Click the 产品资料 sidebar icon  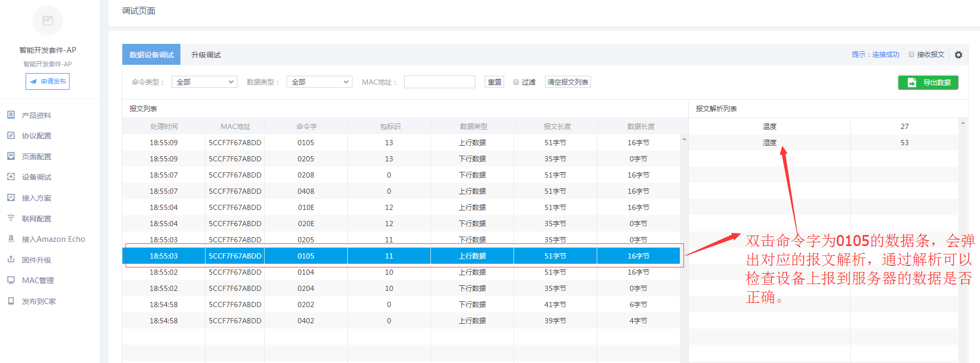click(11, 115)
